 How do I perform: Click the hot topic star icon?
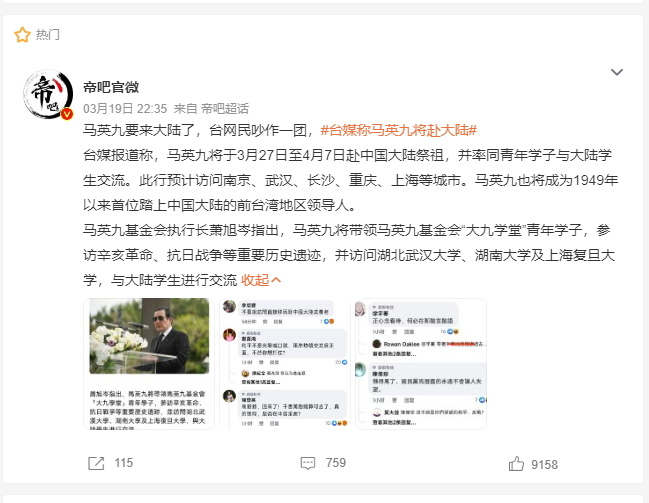pos(22,35)
